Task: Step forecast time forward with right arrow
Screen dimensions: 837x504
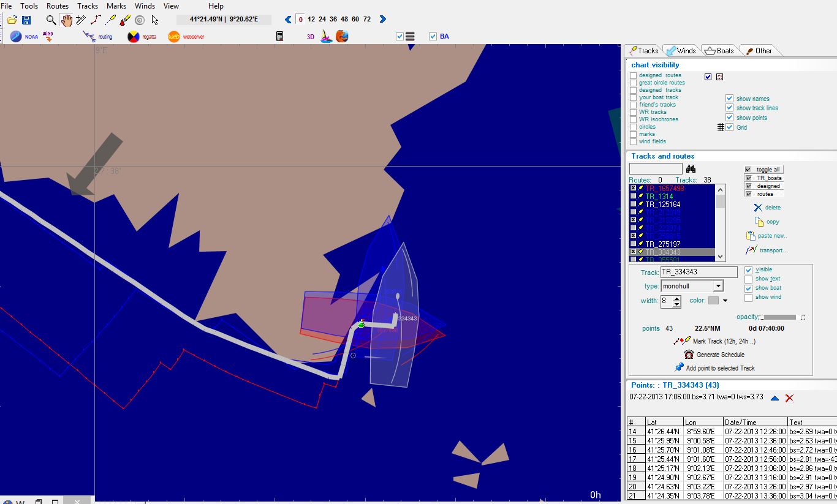Action: click(383, 20)
